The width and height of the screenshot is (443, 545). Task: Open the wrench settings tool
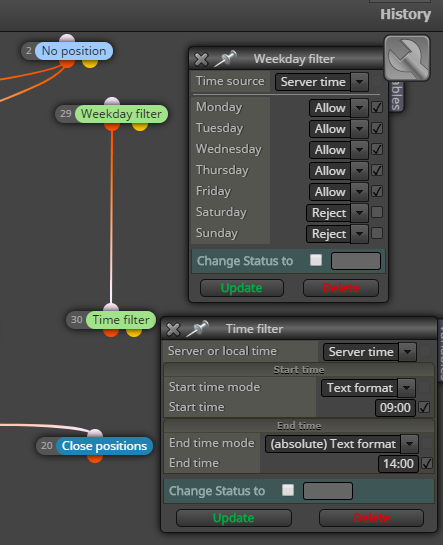(407, 58)
